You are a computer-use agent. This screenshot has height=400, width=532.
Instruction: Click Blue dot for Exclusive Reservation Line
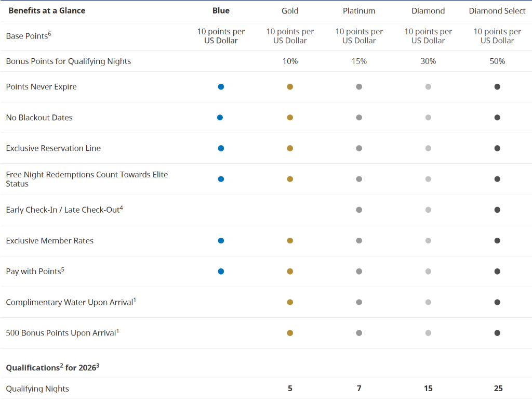[x=221, y=148]
